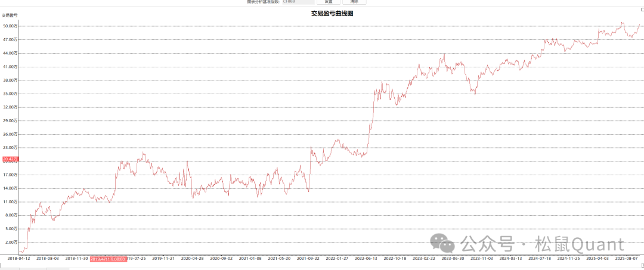Click the 交易盈亏 y-axis label
Image resolution: width=644 pixels, height=270 pixels.
[10, 14]
